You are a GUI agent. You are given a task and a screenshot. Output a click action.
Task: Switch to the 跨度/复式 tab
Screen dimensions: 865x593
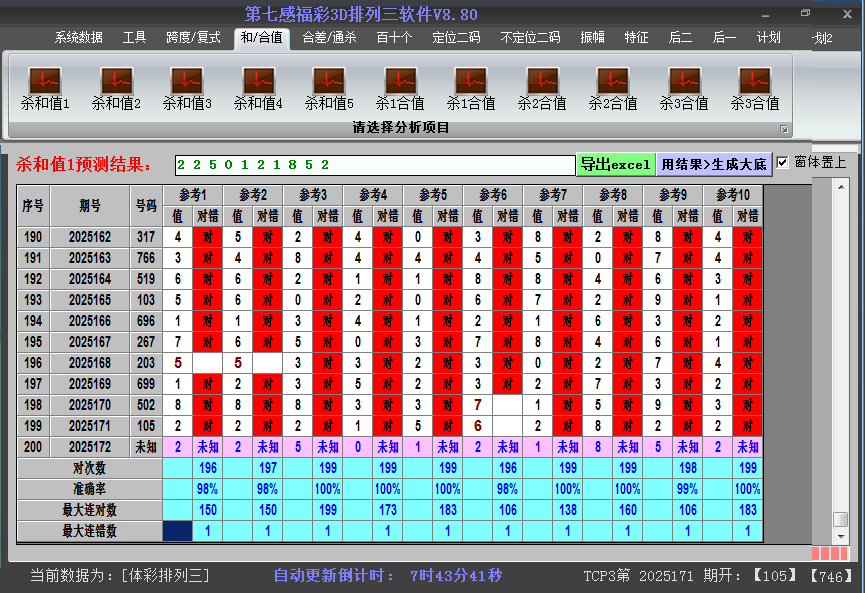pyautogui.click(x=193, y=38)
